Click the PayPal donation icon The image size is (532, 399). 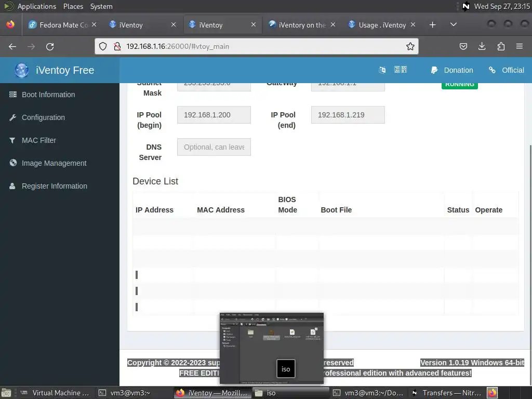click(x=434, y=70)
